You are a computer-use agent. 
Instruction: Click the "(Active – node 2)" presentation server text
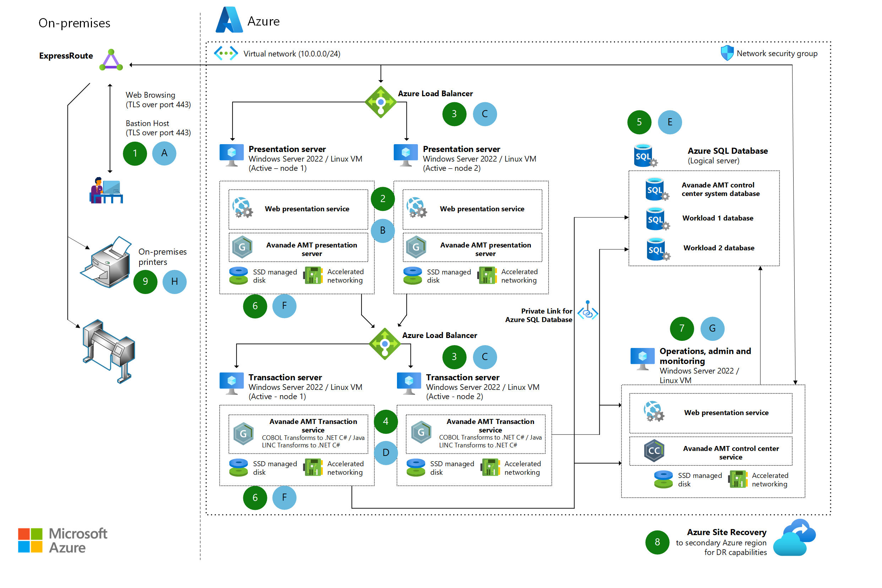(x=452, y=168)
